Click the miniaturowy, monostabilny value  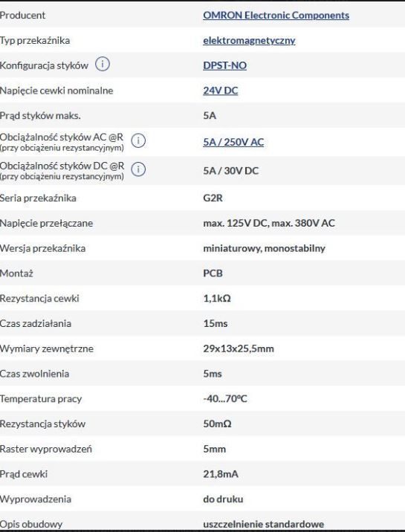click(x=265, y=248)
